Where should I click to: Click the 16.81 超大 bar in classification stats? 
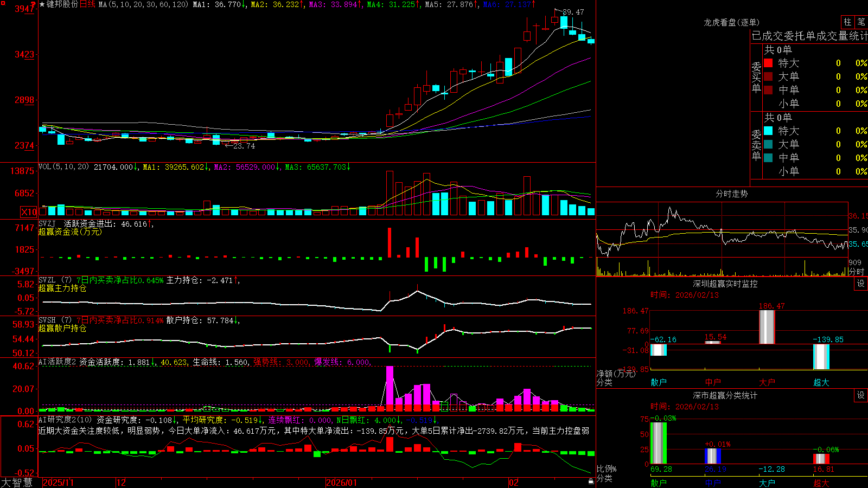821,459
